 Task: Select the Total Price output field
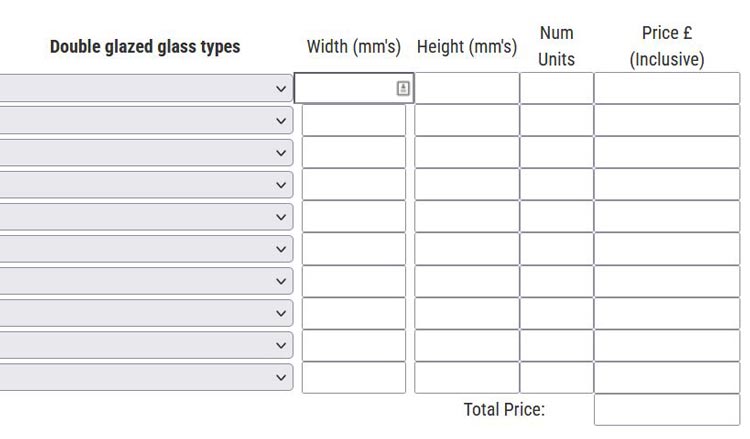point(666,410)
